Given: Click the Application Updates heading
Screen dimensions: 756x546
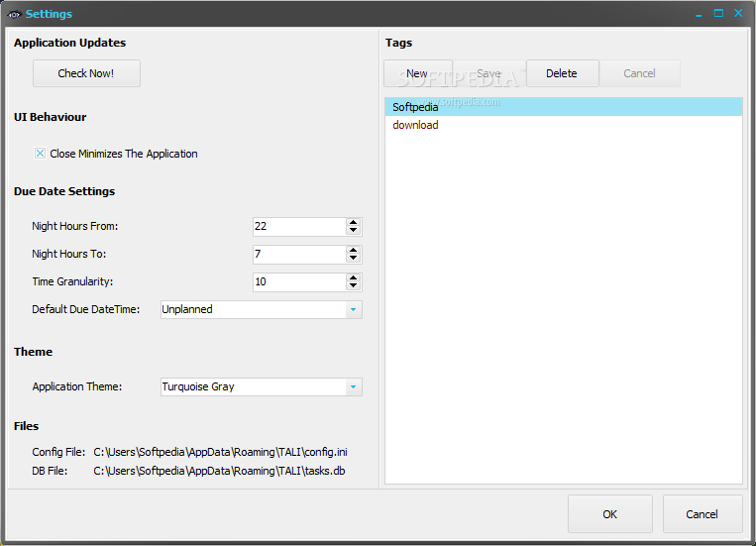Looking at the screenshot, I should [70, 43].
